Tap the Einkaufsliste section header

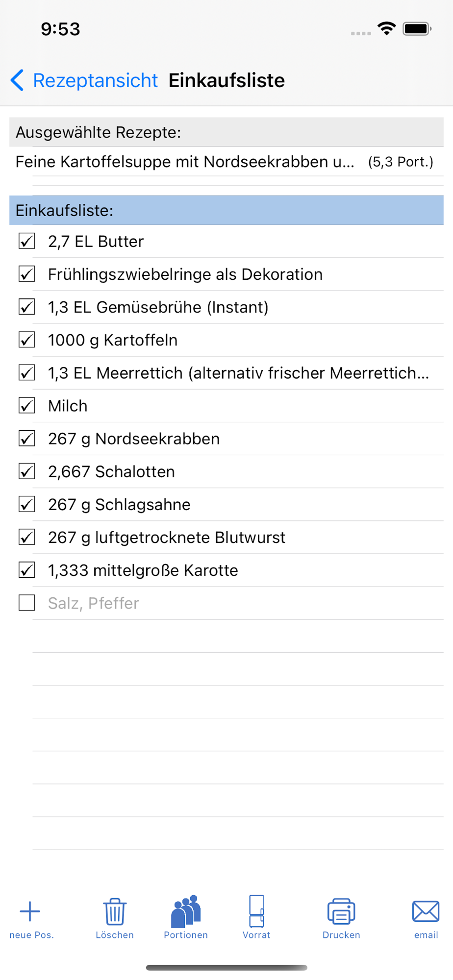point(226,210)
